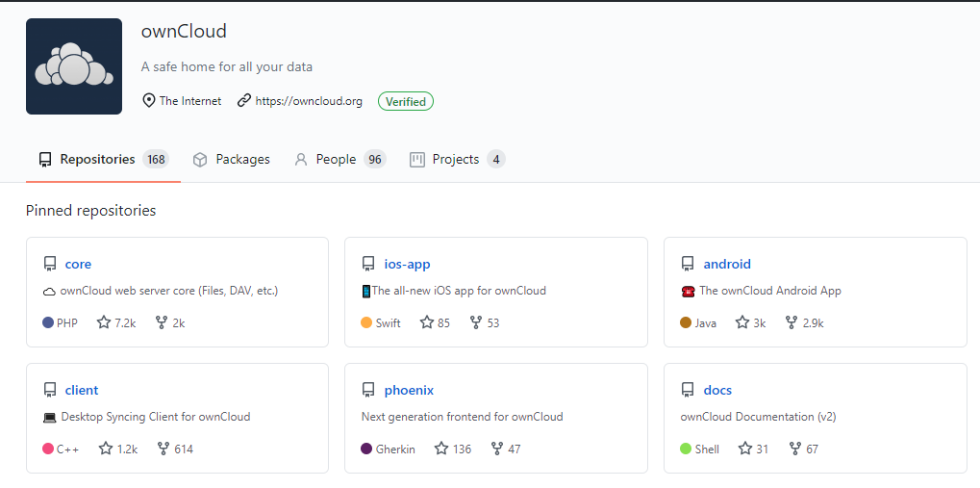Click the 'ownCloud Documentation (v2)' description

point(758,417)
